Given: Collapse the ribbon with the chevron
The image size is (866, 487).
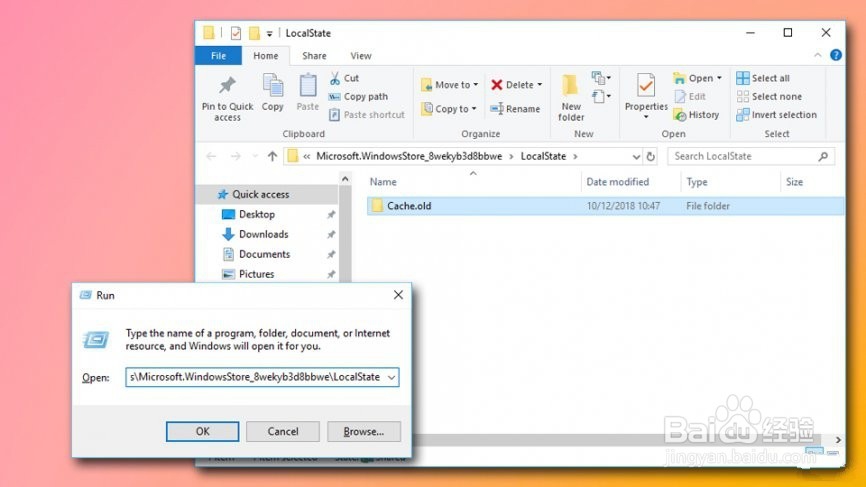Looking at the screenshot, I should click(817, 55).
